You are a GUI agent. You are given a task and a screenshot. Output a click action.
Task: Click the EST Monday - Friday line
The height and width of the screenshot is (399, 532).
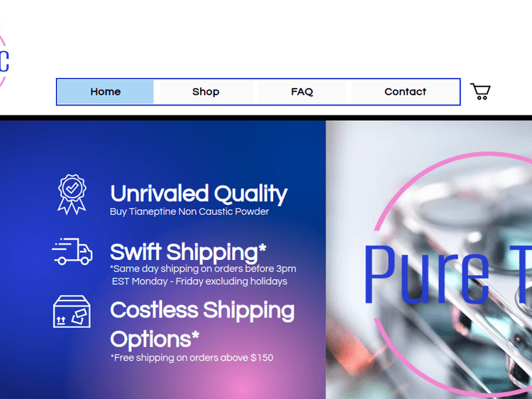click(x=199, y=281)
